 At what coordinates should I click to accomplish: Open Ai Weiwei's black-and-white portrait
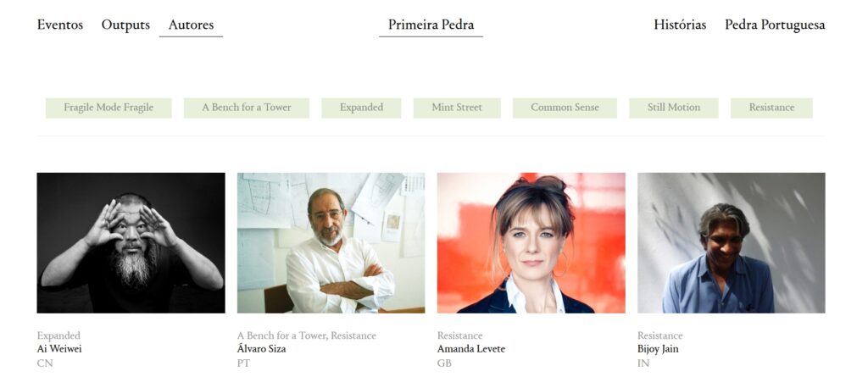(131, 243)
